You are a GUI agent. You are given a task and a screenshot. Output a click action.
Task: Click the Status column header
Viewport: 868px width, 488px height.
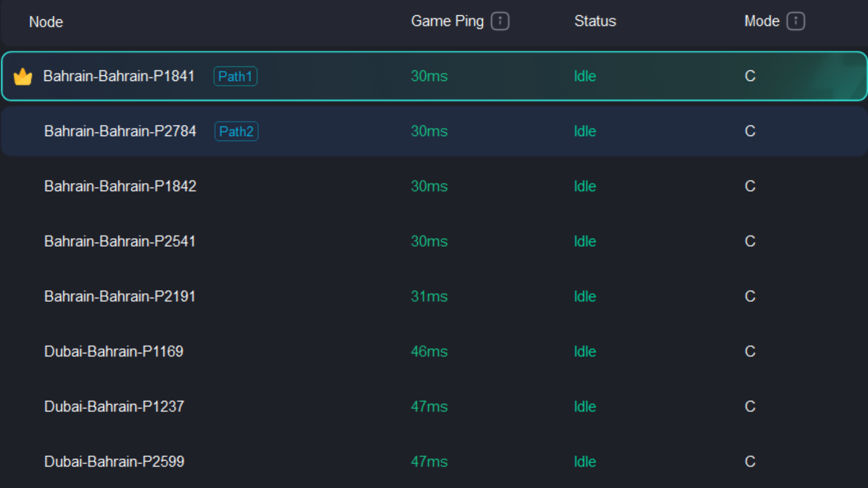tap(595, 21)
